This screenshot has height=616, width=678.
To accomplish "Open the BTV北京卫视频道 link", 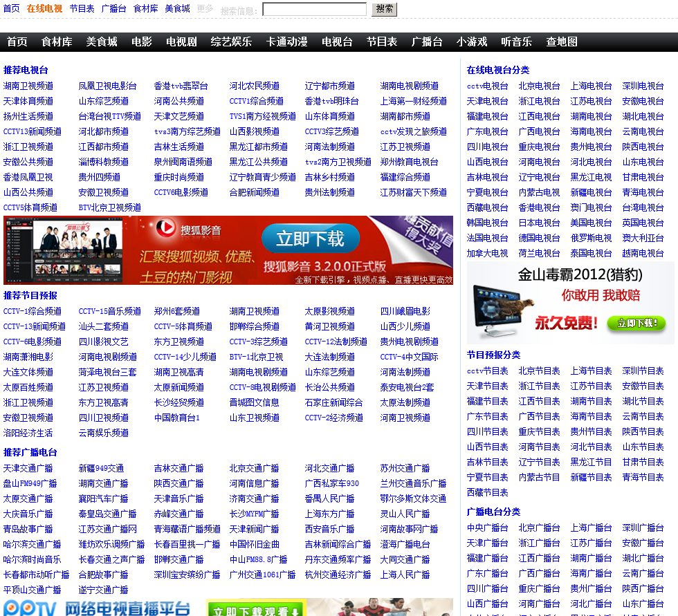I will click(x=110, y=207).
